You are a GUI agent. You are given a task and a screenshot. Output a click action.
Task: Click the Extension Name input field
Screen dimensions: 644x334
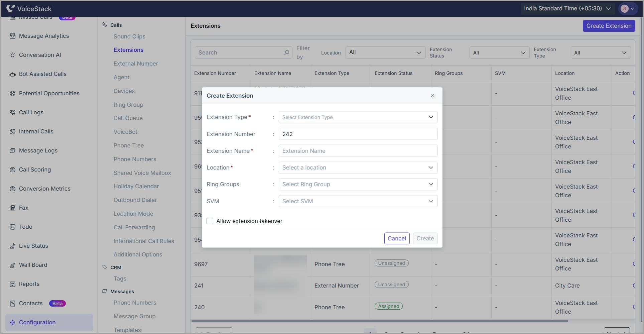coord(358,151)
